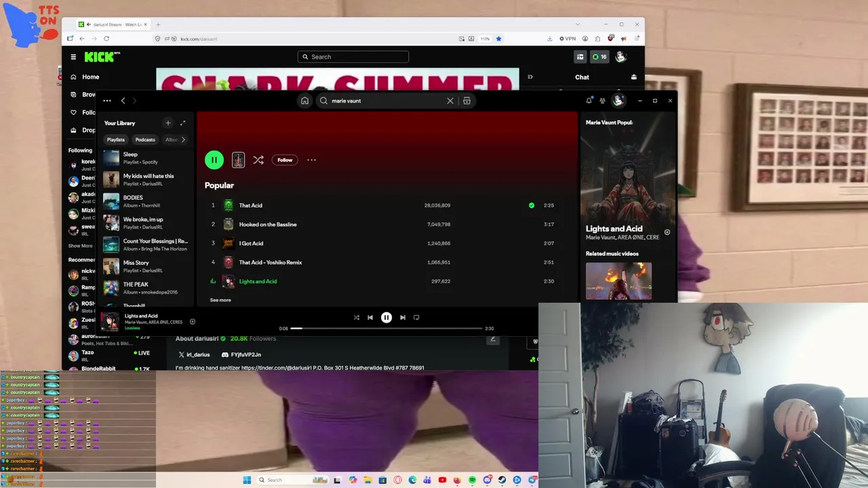This screenshot has width=868, height=488.
Task: Open Steam from the taskbar
Action: pos(502,480)
